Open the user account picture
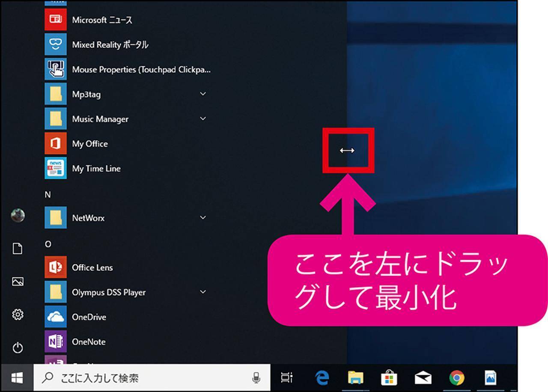Image resolution: width=548 pixels, height=392 pixels. 18,215
